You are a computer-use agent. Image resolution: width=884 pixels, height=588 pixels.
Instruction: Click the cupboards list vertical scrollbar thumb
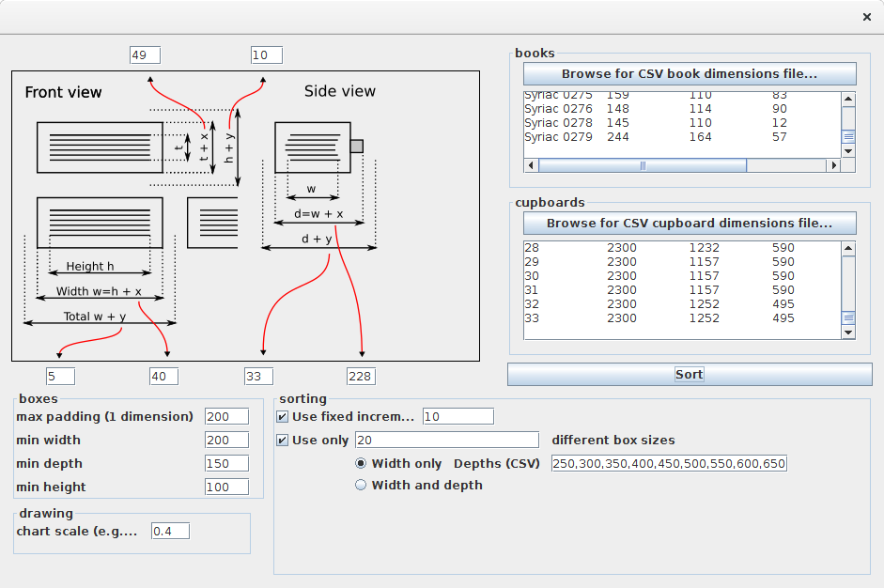coord(848,318)
